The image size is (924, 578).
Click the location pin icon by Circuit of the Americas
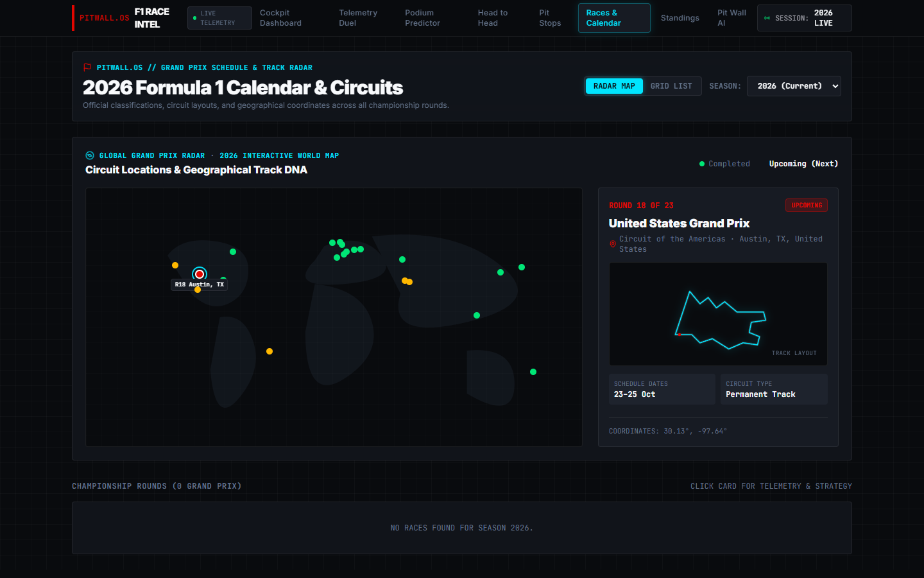coord(613,244)
